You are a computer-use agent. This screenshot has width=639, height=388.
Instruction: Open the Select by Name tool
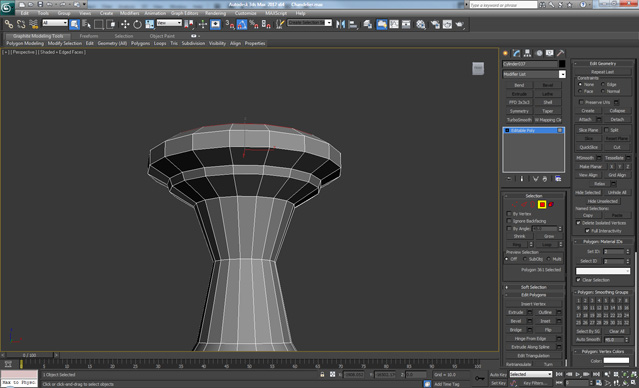86,24
